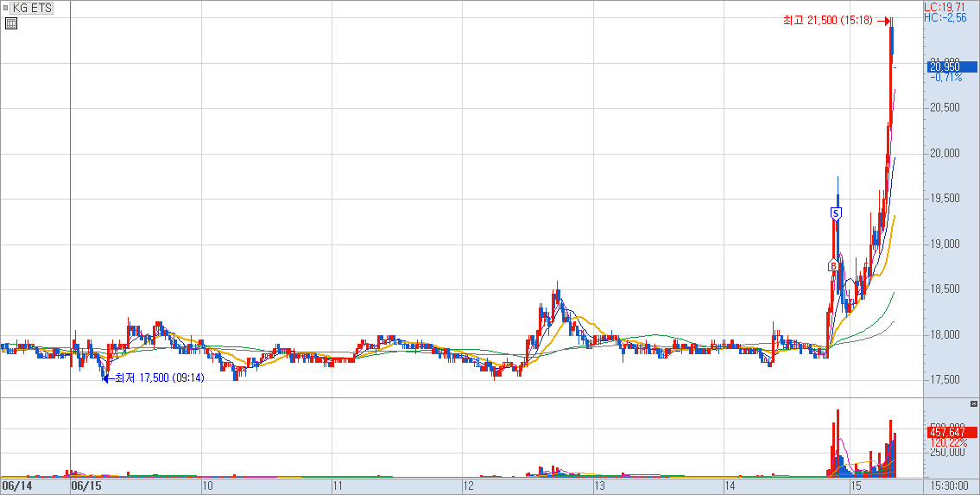The height and width of the screenshot is (495, 980).
Task: Click the 11 hour label on time axis
Action: pyautogui.click(x=338, y=485)
